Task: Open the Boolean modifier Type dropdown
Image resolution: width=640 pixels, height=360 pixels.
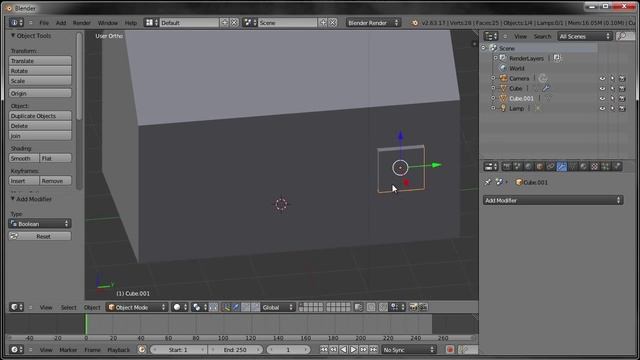Action: pos(40,224)
